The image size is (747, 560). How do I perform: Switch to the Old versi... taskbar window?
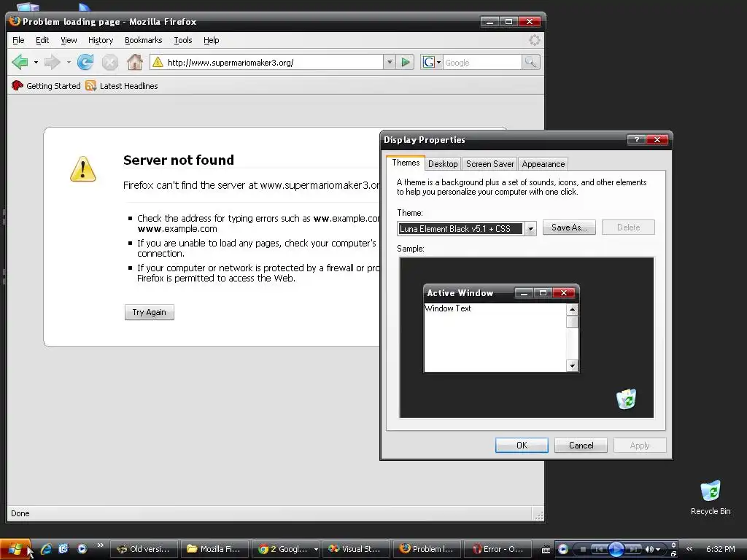point(144,549)
